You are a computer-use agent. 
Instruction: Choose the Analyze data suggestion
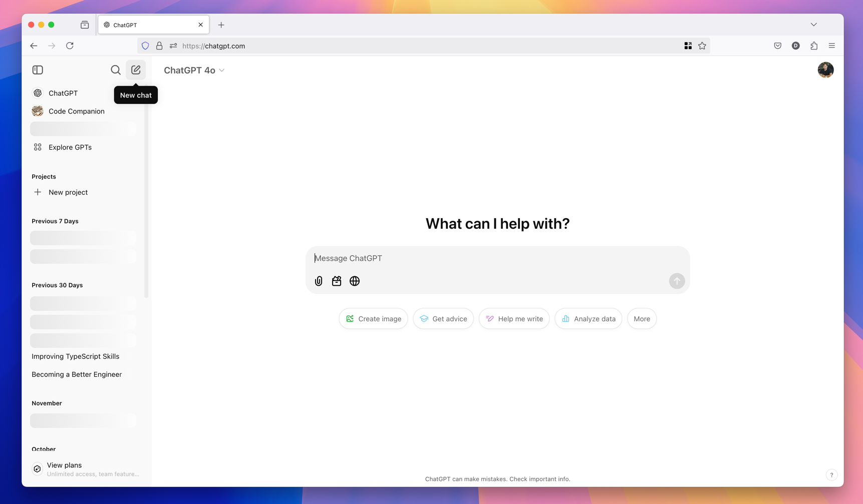click(x=589, y=319)
